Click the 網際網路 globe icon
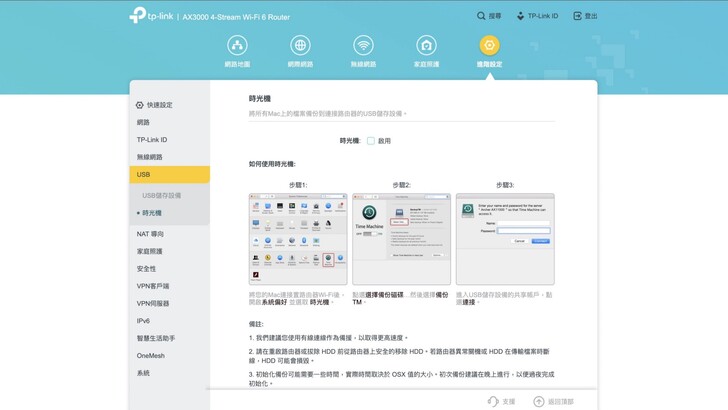The width and height of the screenshot is (728, 410). 300,45
